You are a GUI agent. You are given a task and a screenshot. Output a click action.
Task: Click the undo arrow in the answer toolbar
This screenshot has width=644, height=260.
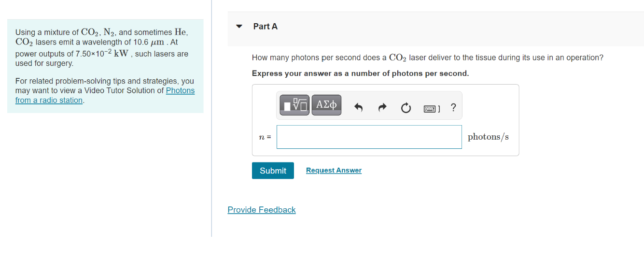pos(358,107)
